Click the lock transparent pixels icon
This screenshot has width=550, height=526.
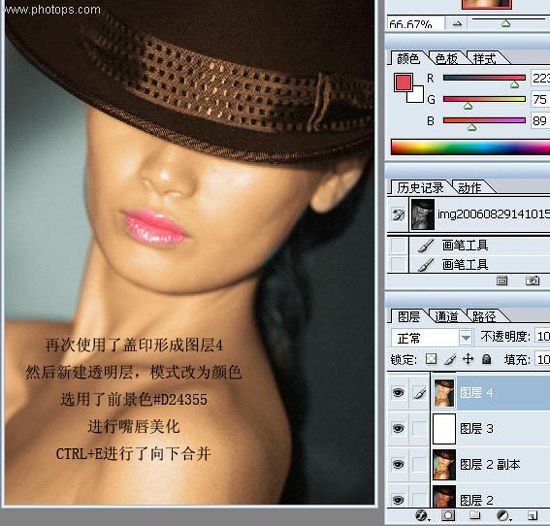coord(431,359)
